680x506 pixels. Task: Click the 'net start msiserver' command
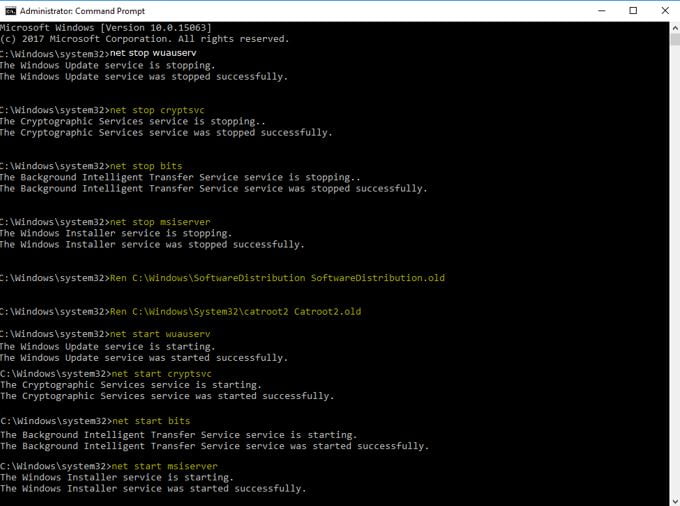[x=164, y=467]
